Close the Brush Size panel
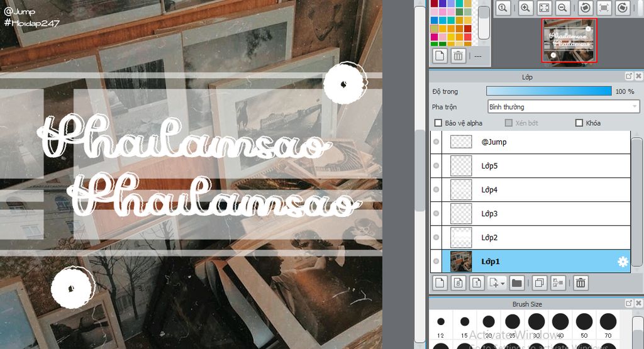Viewport: 644px width, 349px height. point(638,304)
